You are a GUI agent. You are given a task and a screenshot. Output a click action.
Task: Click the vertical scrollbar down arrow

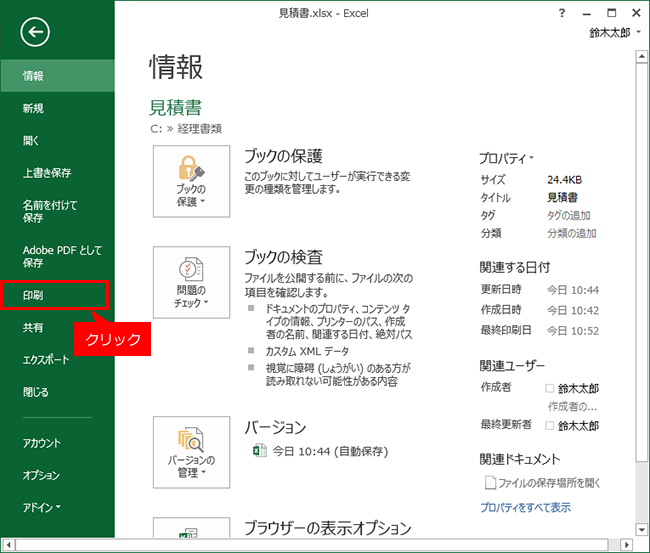(642, 530)
